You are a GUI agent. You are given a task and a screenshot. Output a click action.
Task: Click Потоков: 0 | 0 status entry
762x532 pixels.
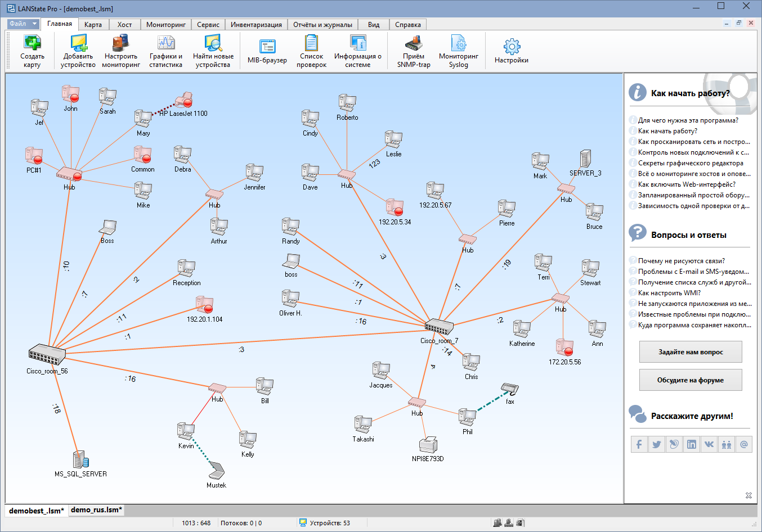click(241, 523)
